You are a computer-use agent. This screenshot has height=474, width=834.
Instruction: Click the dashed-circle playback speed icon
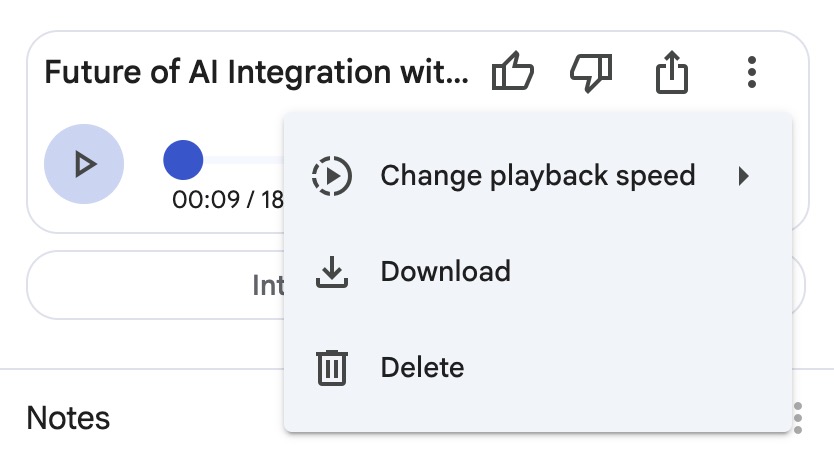point(331,176)
